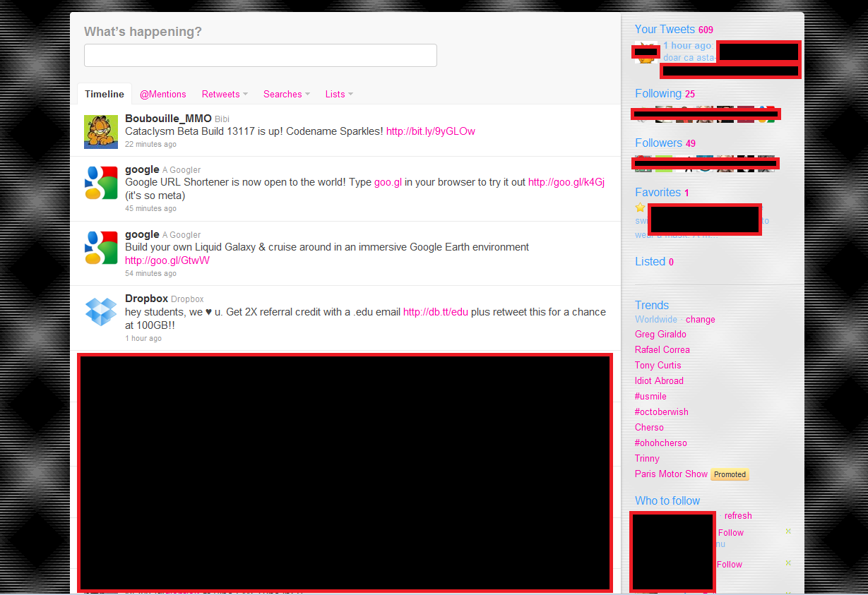Refresh the Who to follow suggestions
This screenshot has height=595, width=868.
pyautogui.click(x=737, y=515)
